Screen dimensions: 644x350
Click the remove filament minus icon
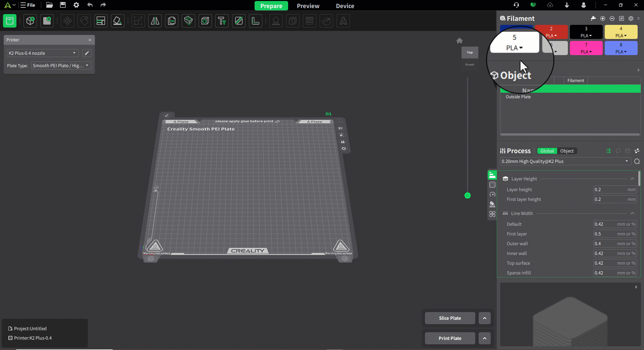612,18
